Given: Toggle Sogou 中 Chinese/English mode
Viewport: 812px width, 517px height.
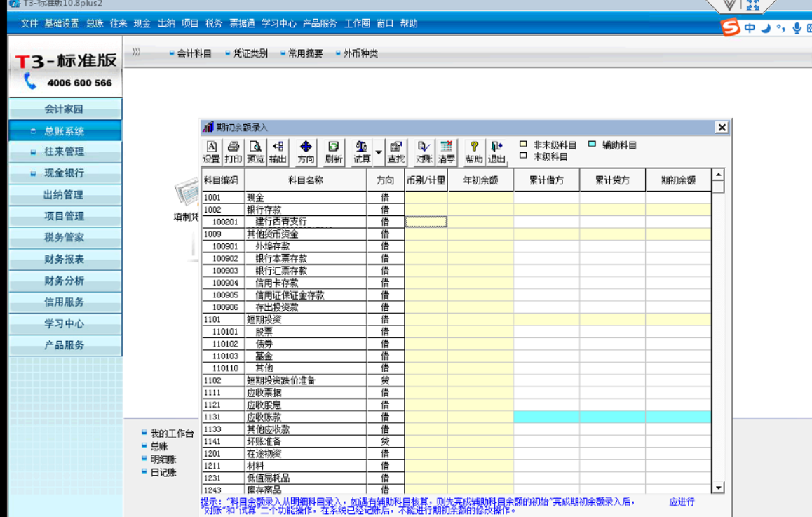Looking at the screenshot, I should coord(750,28).
